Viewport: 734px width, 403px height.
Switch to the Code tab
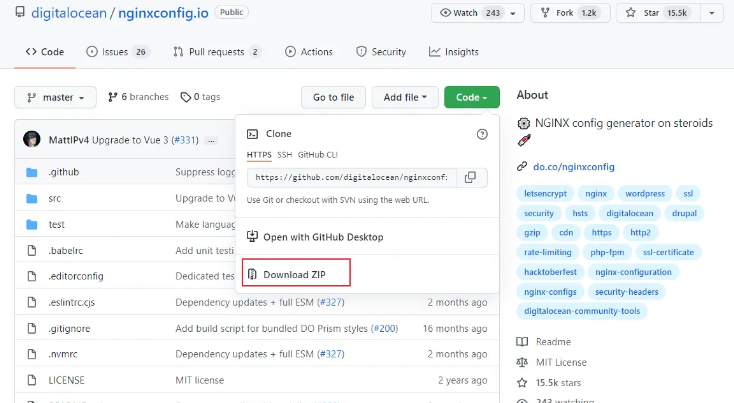coord(45,52)
